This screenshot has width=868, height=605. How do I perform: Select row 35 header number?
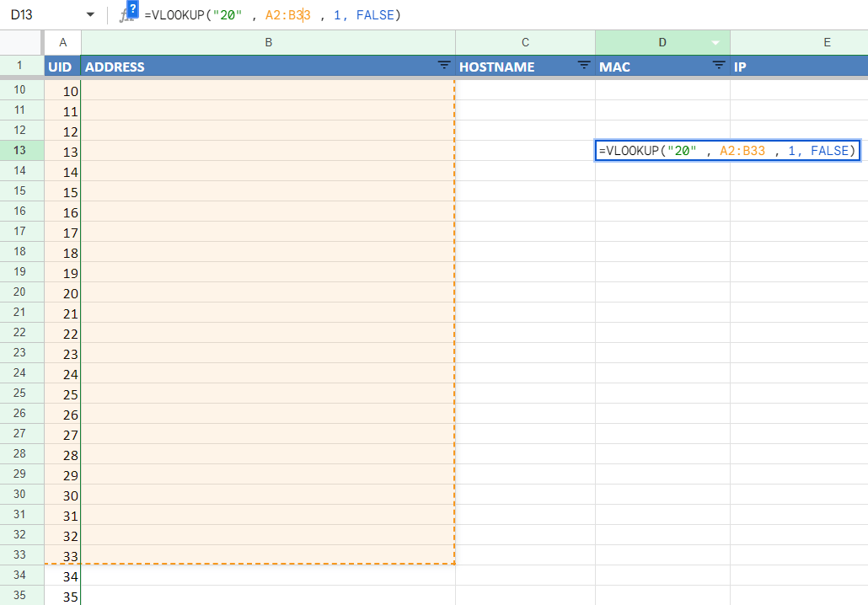click(20, 595)
